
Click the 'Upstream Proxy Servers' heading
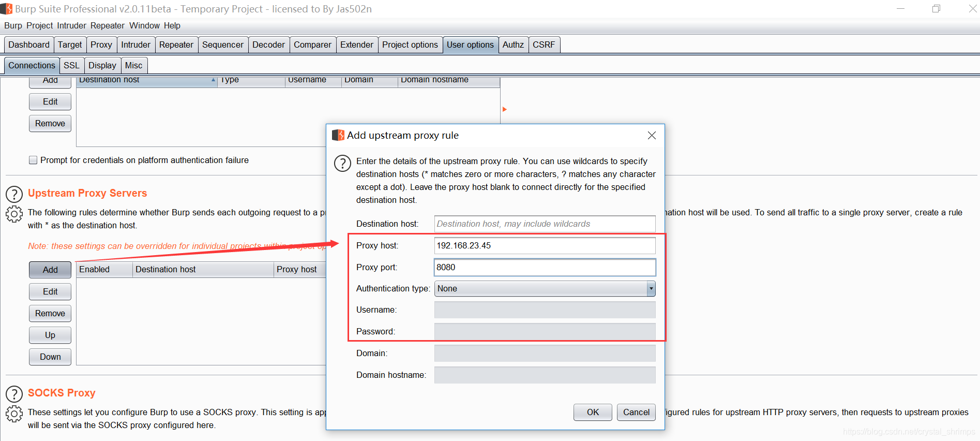pyautogui.click(x=87, y=193)
